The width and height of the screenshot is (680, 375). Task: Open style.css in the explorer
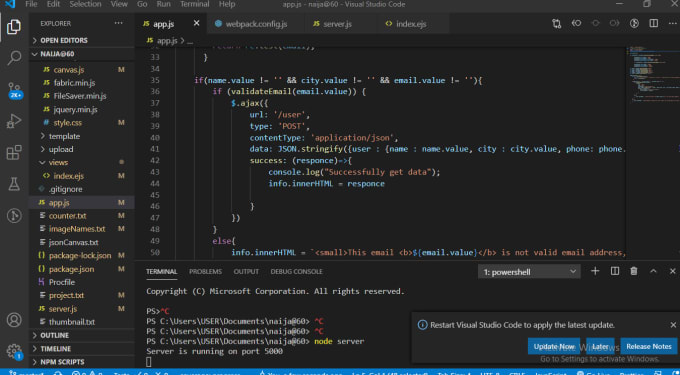pyautogui.click(x=68, y=123)
